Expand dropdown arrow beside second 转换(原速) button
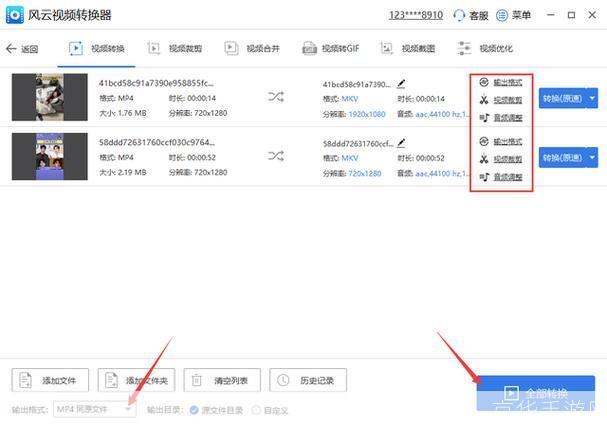Viewport: 607px width, 427px height. pyautogui.click(x=592, y=158)
